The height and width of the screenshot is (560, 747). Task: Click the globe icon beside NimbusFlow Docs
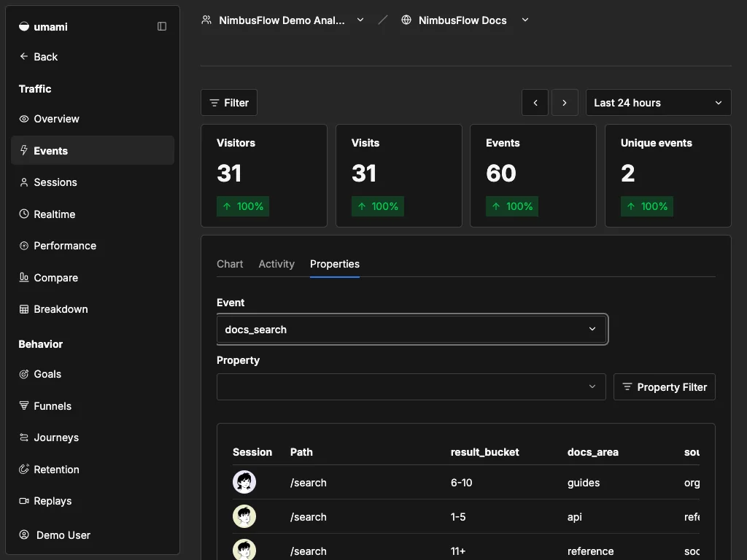point(406,20)
